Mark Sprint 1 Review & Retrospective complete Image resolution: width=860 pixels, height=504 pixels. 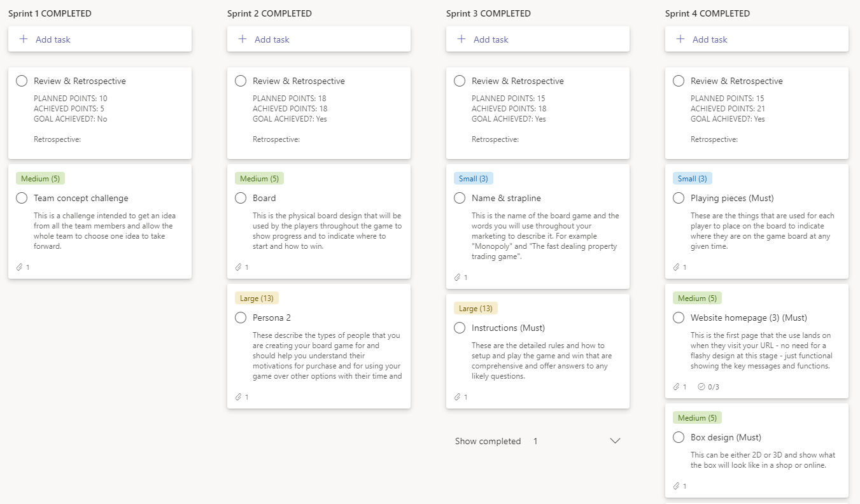tap(21, 80)
